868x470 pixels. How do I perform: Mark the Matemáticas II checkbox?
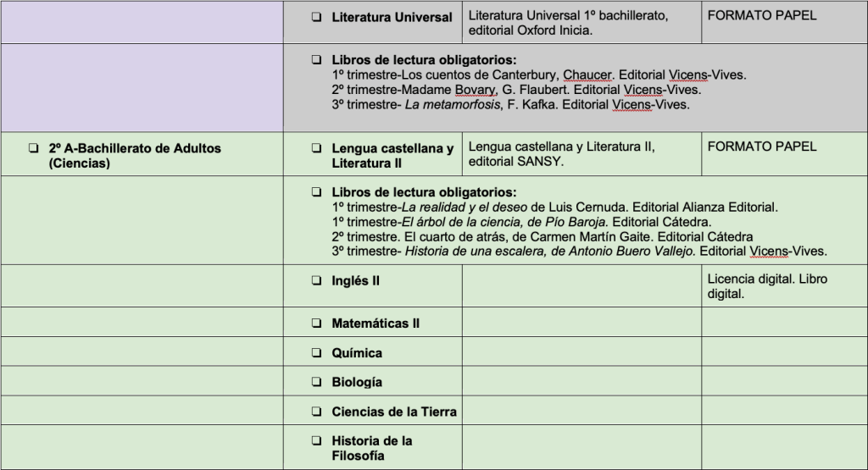[316, 323]
